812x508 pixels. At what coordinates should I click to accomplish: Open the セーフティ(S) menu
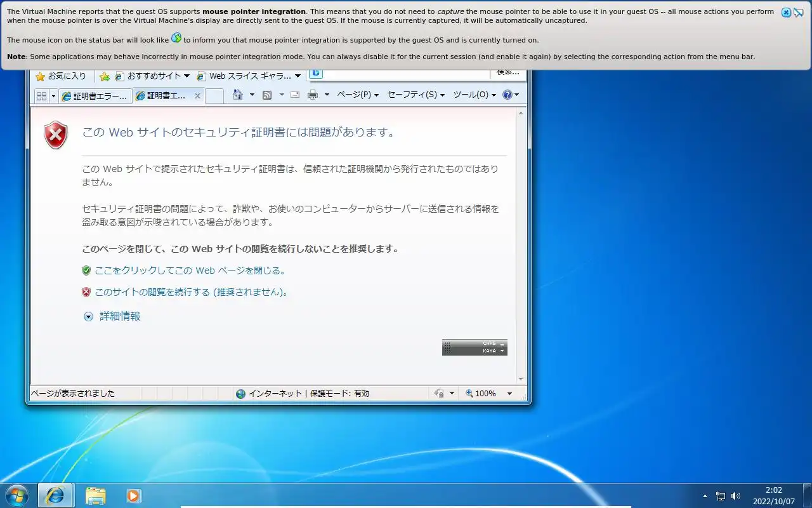[416, 95]
